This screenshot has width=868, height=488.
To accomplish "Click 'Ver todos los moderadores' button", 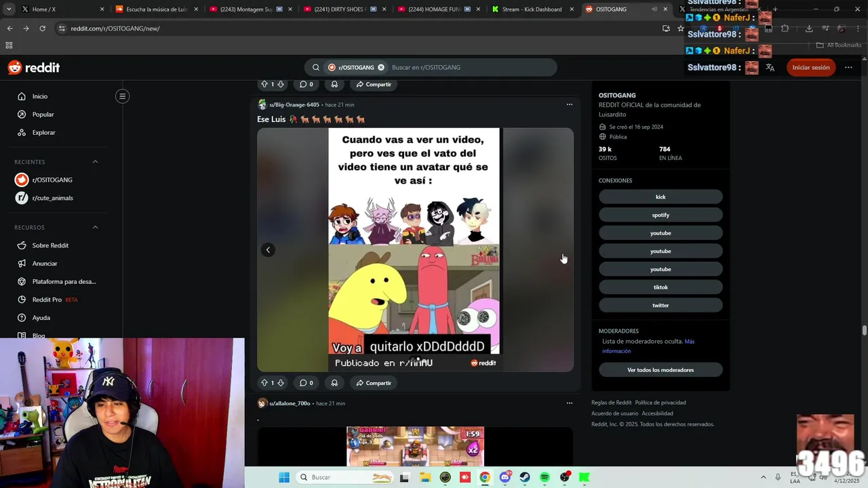I will click(x=660, y=370).
